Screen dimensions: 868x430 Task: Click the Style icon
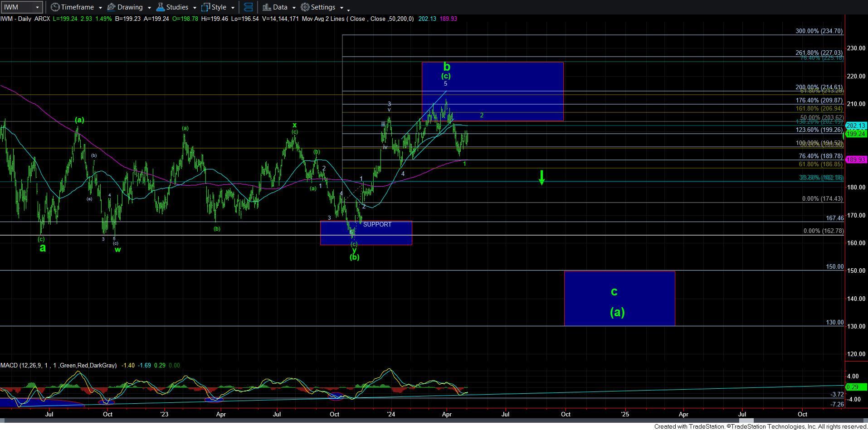point(205,7)
